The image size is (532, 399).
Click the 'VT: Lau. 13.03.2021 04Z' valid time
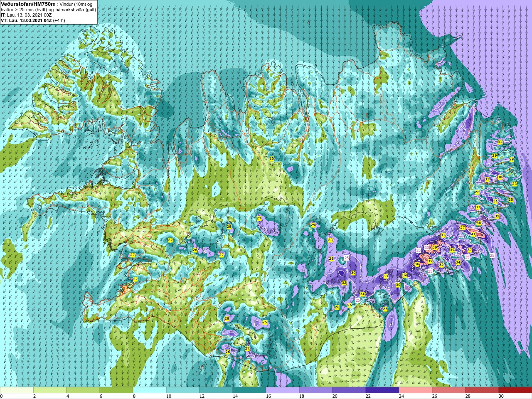click(x=26, y=20)
